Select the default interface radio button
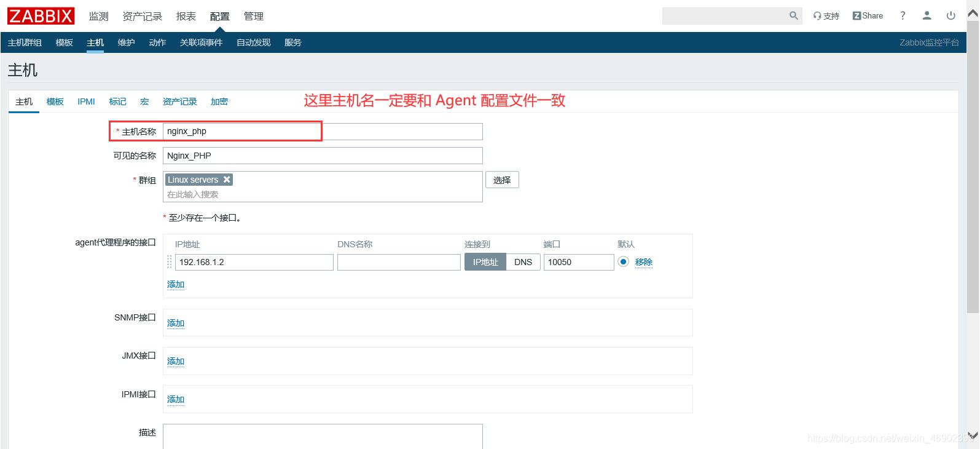980x449 pixels. [624, 262]
